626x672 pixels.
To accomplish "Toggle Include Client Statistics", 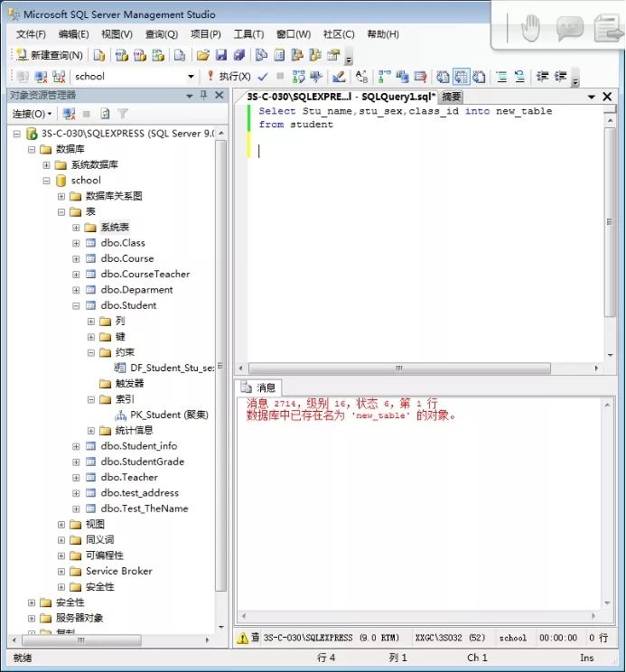I will [x=402, y=77].
